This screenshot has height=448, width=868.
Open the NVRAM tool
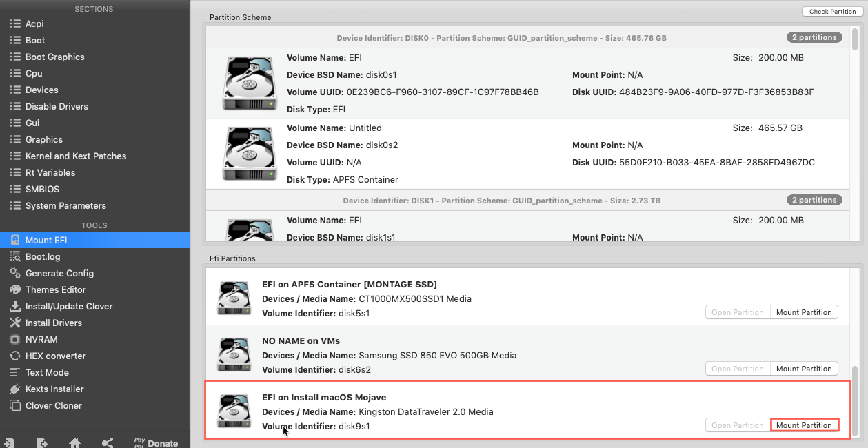coord(94,339)
